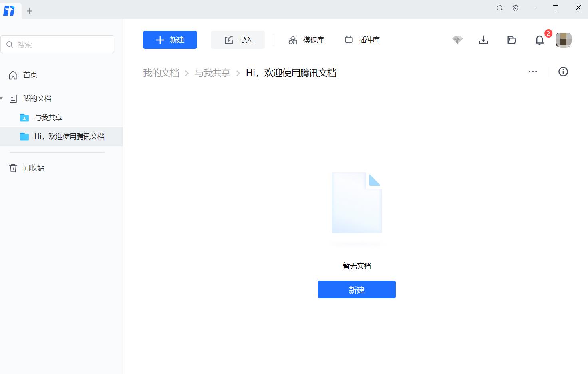This screenshot has width=588, height=374.
Task: Open settings gear in title bar
Action: 516,8
